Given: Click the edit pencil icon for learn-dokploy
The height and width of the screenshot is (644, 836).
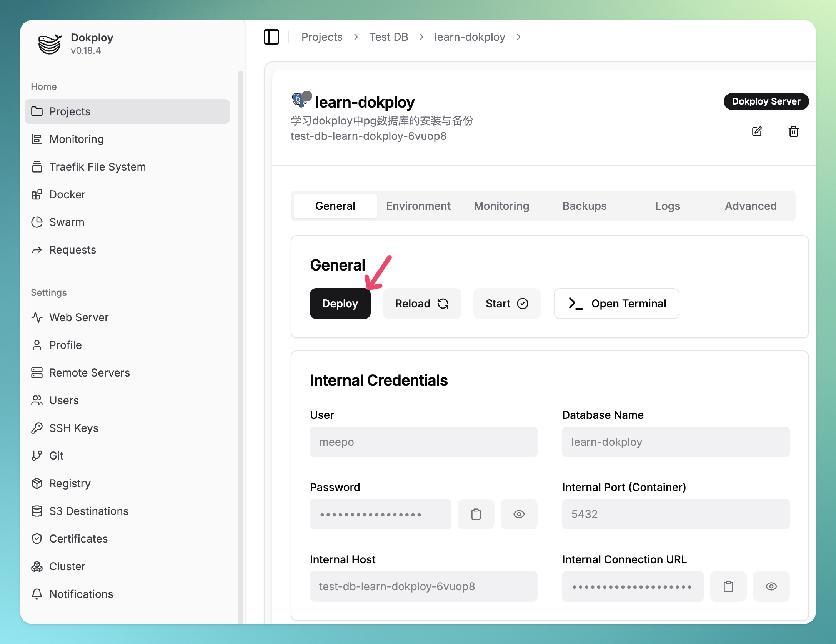Looking at the screenshot, I should [x=757, y=131].
